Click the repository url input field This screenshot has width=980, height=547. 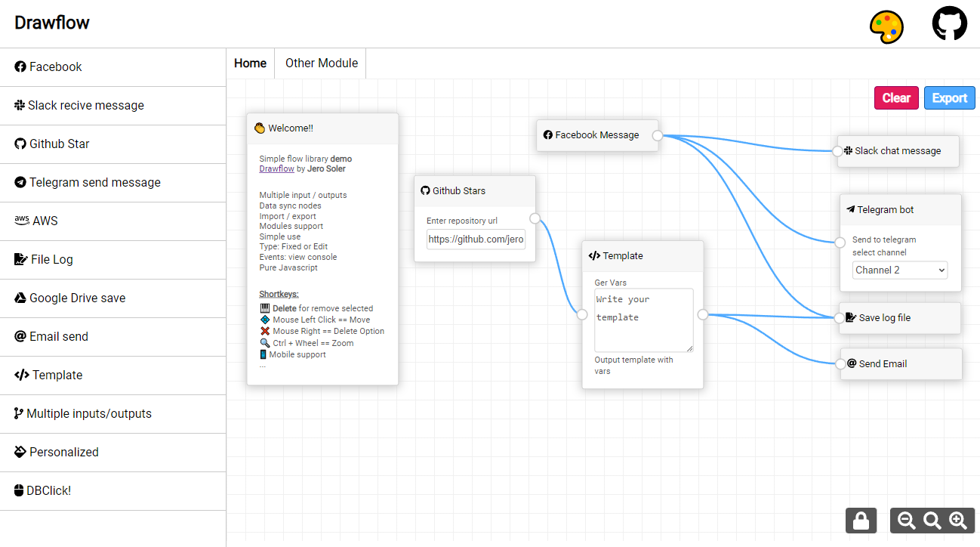pyautogui.click(x=476, y=240)
